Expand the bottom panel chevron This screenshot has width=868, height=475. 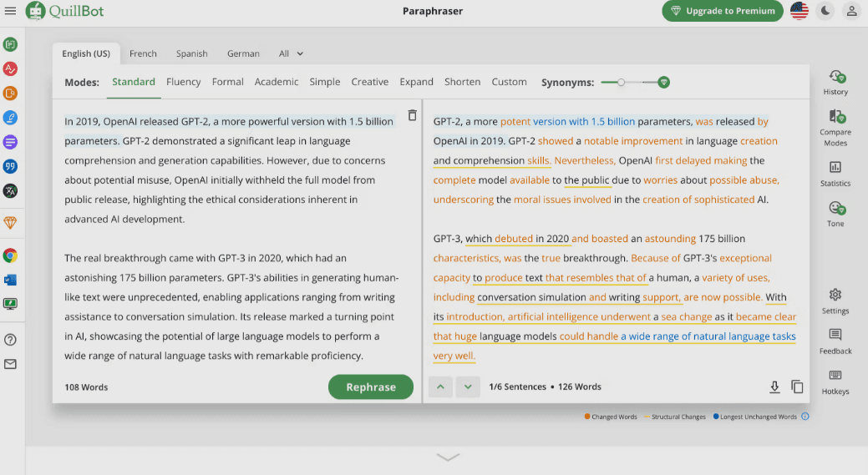(x=448, y=457)
